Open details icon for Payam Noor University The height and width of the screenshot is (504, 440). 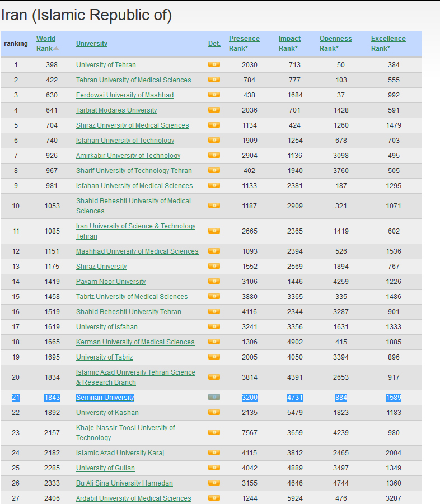point(214,281)
